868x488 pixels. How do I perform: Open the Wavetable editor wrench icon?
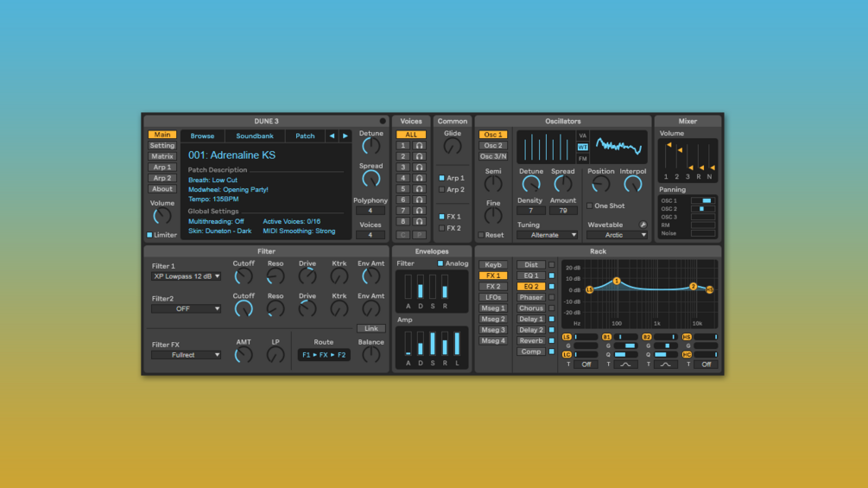pyautogui.click(x=643, y=225)
